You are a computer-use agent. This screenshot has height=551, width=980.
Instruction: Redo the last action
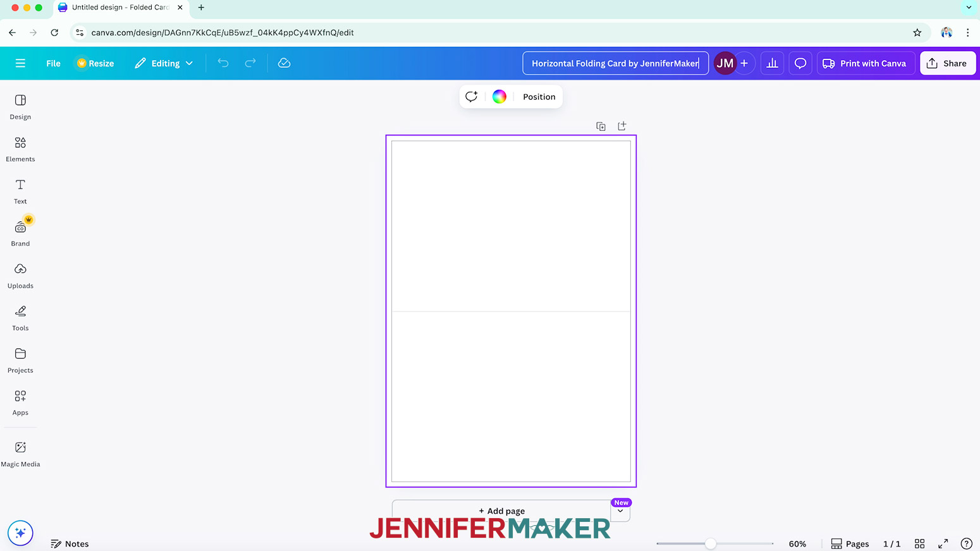point(250,63)
